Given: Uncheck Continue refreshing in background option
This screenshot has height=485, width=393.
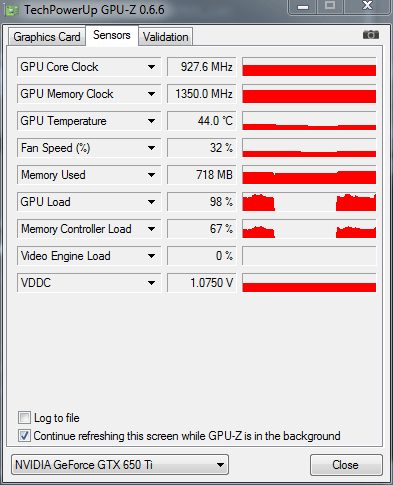Looking at the screenshot, I should pos(24,436).
